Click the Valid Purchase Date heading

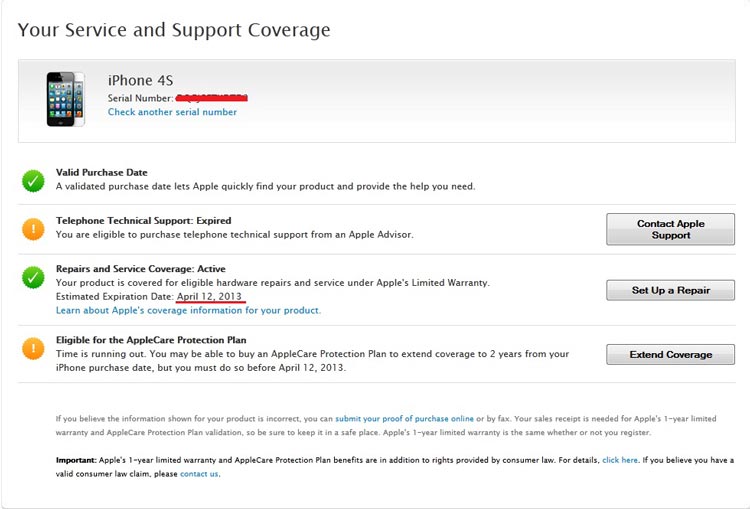101,173
